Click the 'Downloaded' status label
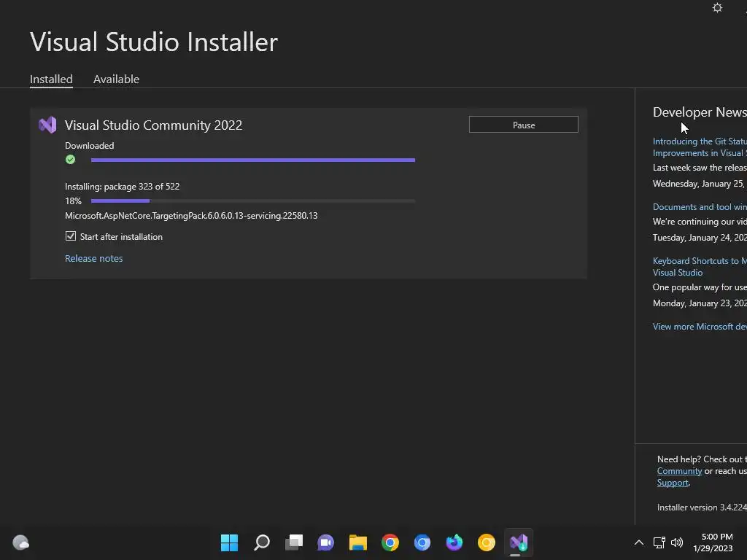 pos(90,146)
